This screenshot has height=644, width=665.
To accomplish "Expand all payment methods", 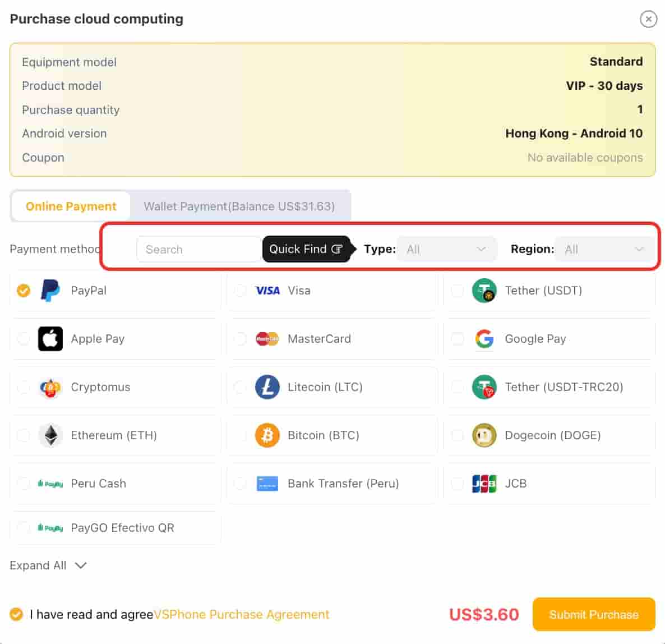I will [48, 565].
